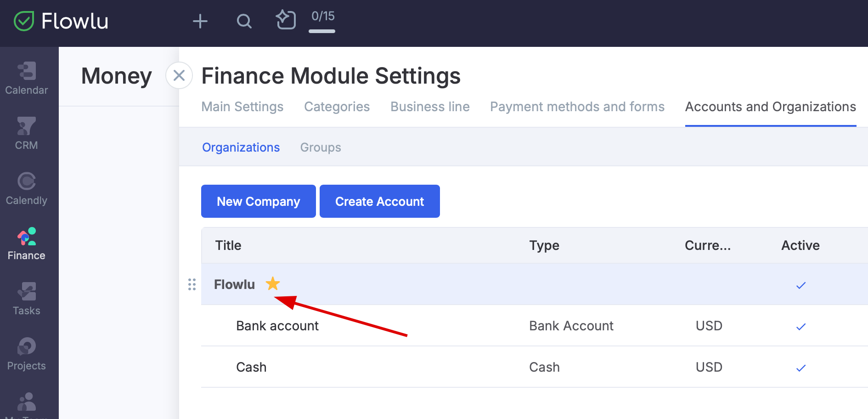Switch to the Categories tab
This screenshot has height=419, width=868.
click(x=337, y=107)
